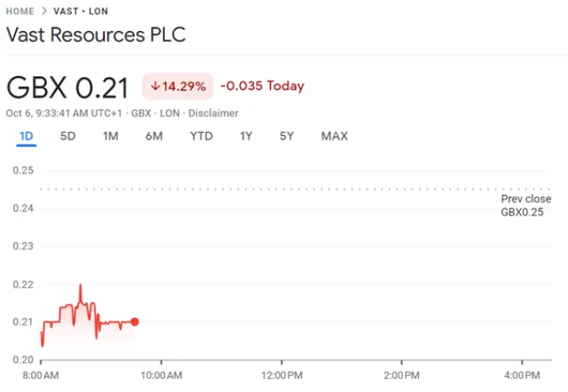The height and width of the screenshot is (392, 568).
Task: Click the GBX 0.21 price
Action: click(x=68, y=87)
